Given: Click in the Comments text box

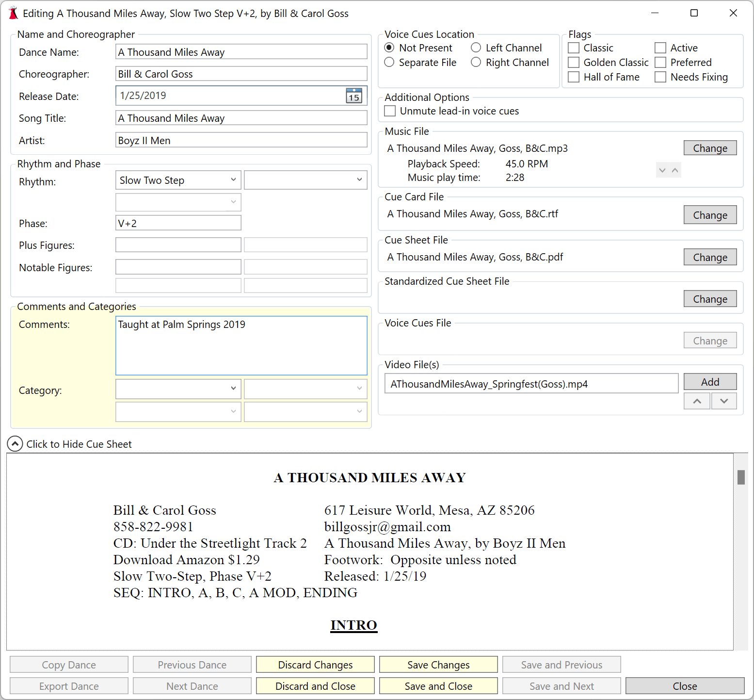Looking at the screenshot, I should tap(241, 345).
